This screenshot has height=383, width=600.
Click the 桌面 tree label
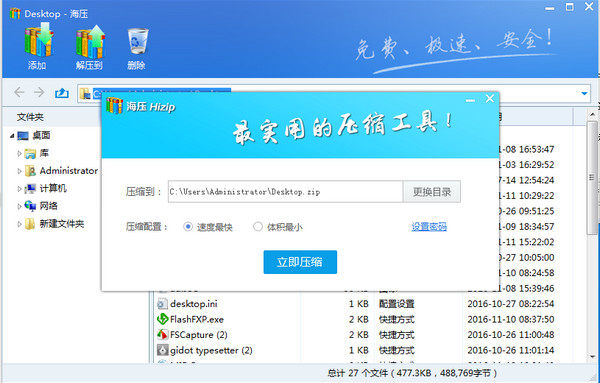[41, 135]
